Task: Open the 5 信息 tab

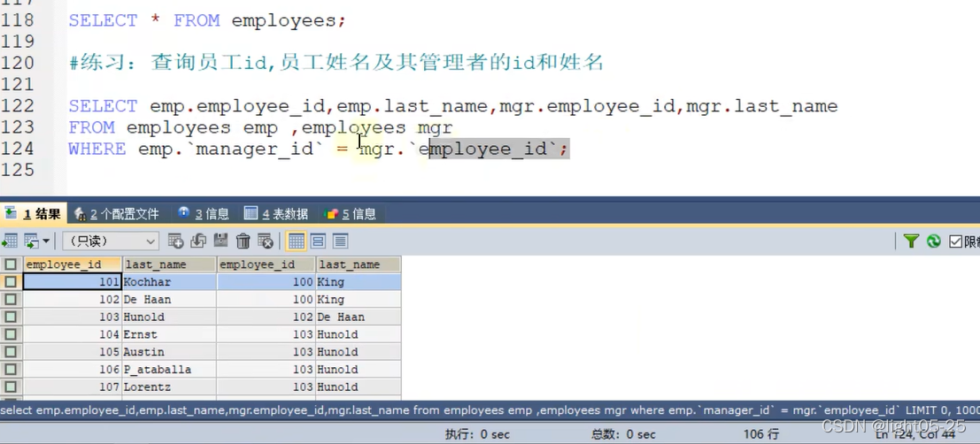Action: click(x=351, y=214)
